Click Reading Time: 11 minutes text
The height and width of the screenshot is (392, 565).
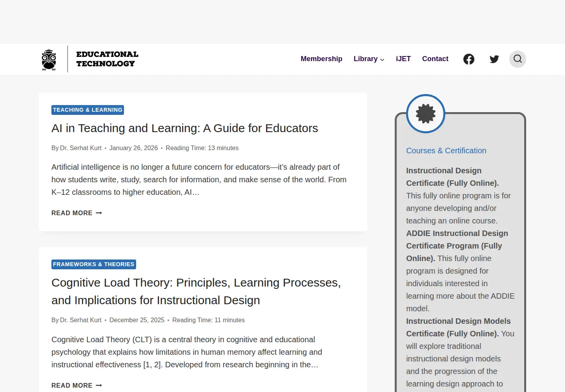[209, 320]
